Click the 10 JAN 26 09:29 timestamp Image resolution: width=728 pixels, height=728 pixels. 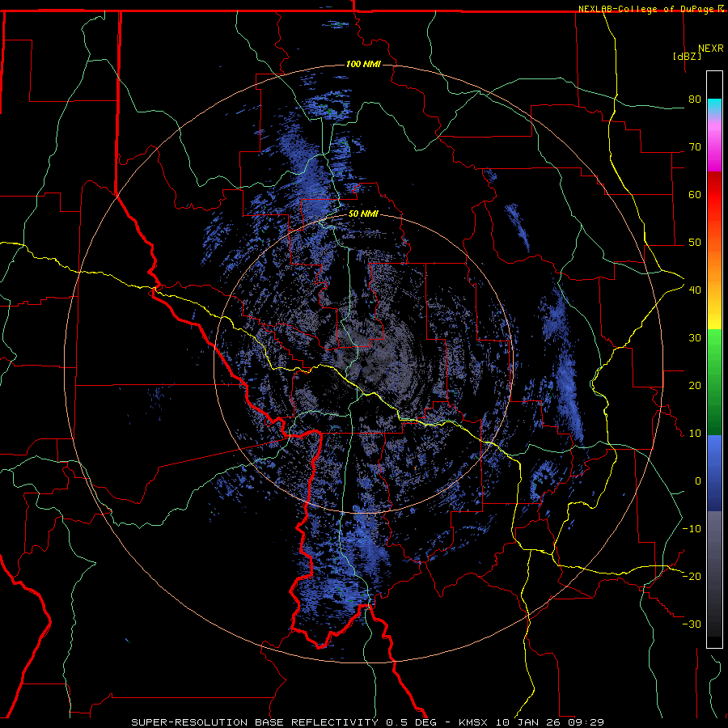coord(550,722)
